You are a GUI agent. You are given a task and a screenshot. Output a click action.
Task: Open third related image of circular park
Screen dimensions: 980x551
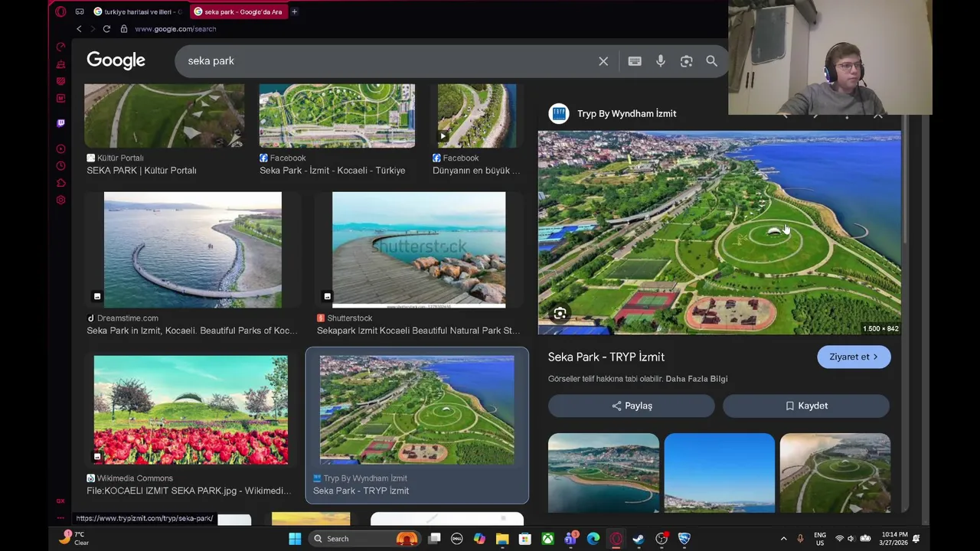pyautogui.click(x=835, y=473)
